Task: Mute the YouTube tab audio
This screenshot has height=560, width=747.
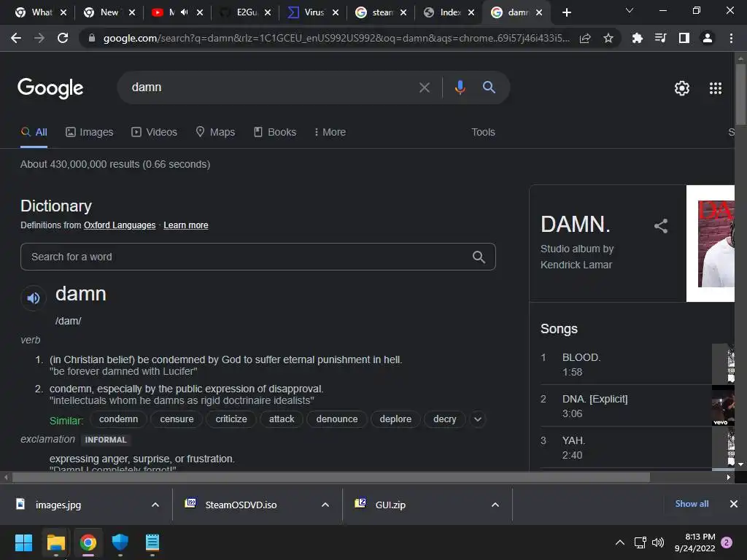Action: (x=185, y=12)
